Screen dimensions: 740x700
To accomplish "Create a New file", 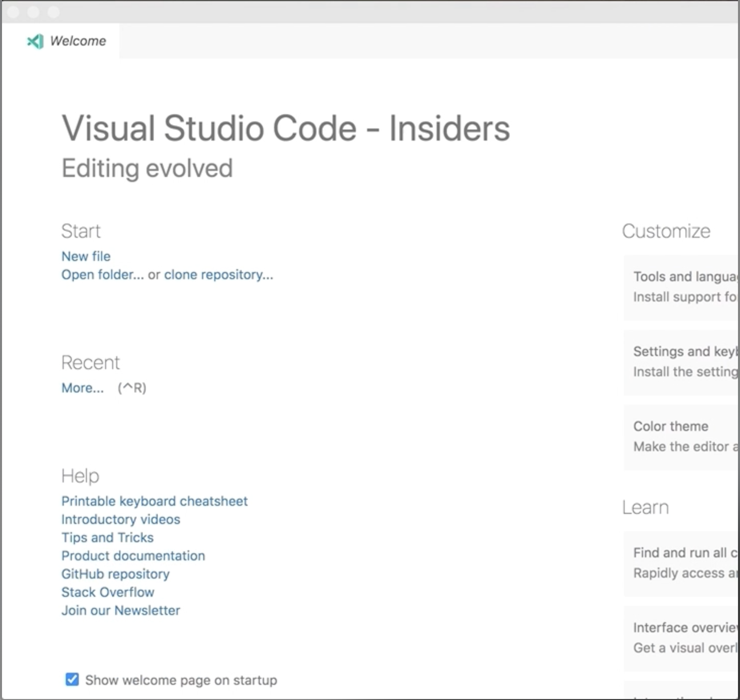I will (85, 256).
